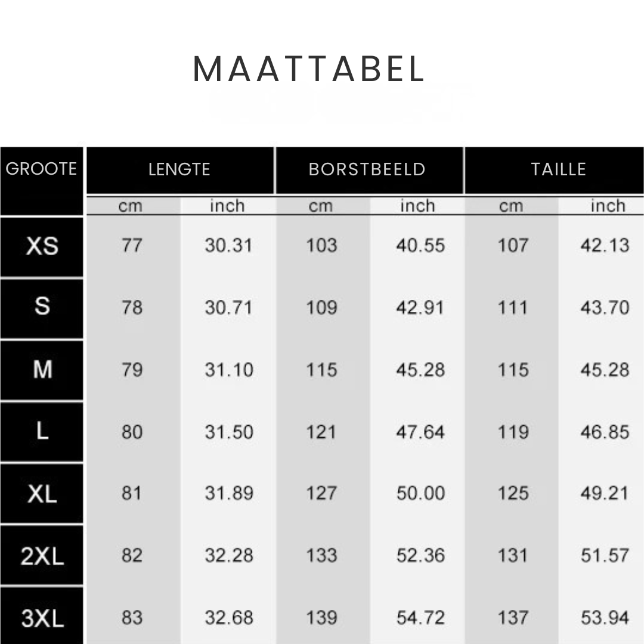Click the 53.94 inch waist value

pyautogui.click(x=605, y=618)
